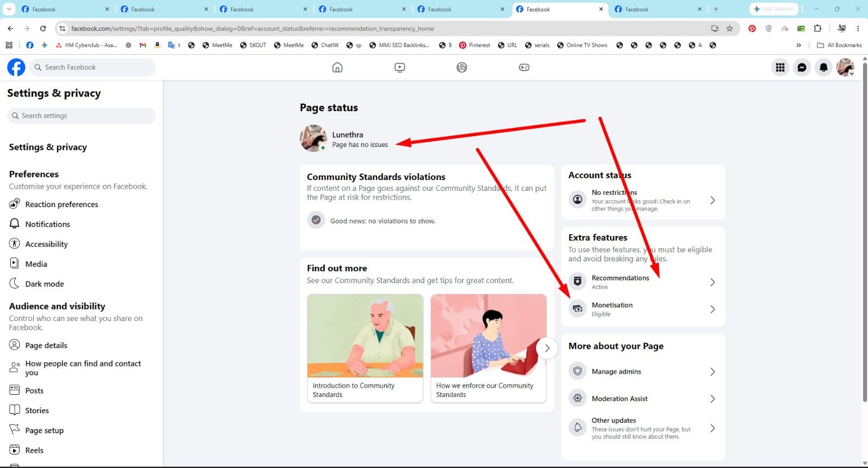Click the Media icon in sidebar

tap(15, 264)
